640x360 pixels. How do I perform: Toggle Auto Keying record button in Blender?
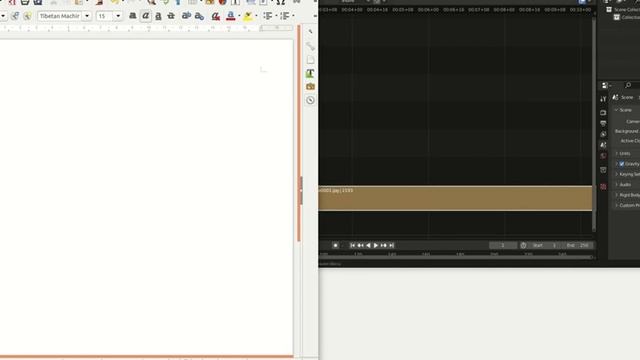(335, 245)
